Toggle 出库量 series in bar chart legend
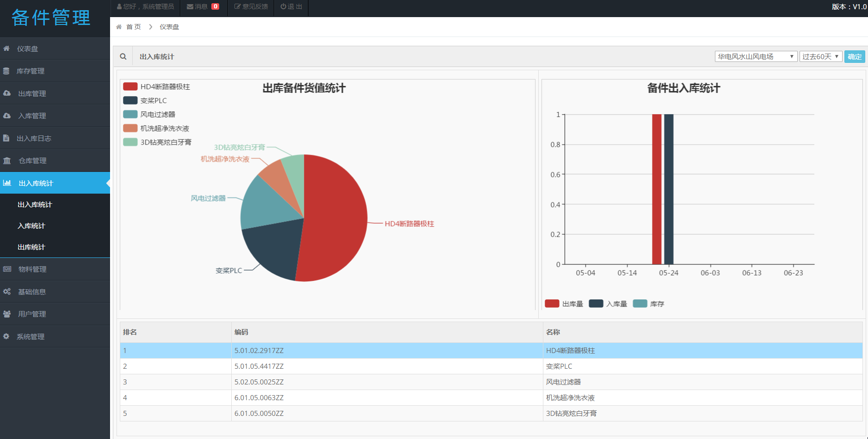This screenshot has width=868, height=439. coord(552,304)
